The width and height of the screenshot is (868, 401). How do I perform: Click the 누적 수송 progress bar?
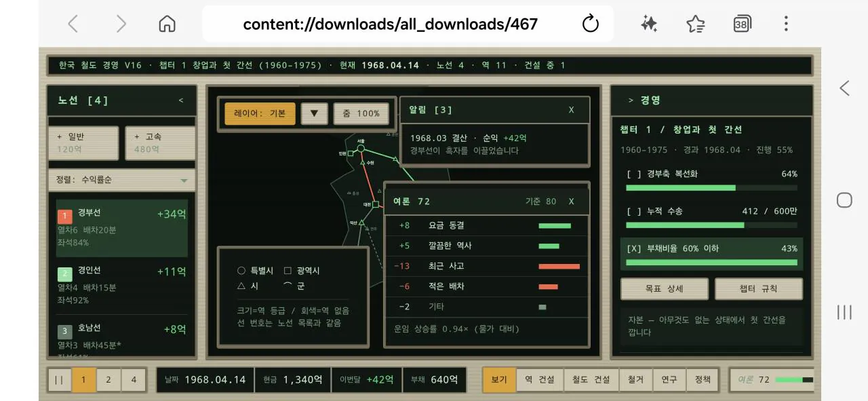coord(711,225)
